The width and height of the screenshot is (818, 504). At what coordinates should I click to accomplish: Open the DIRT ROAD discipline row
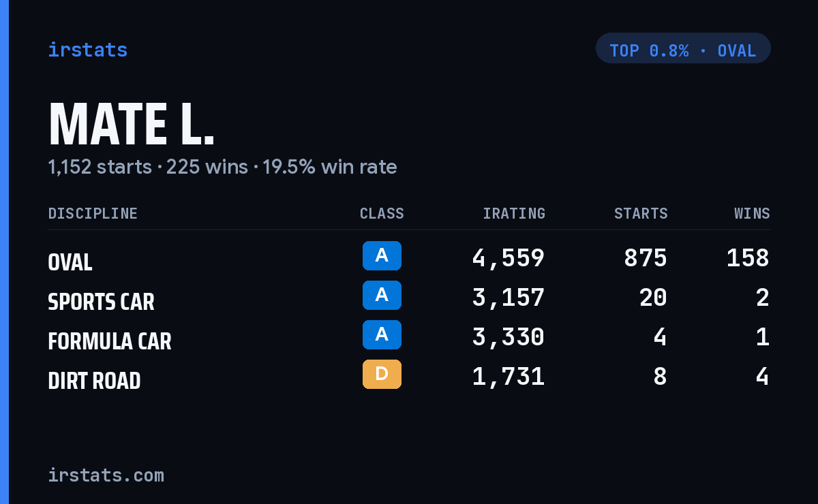(409, 377)
